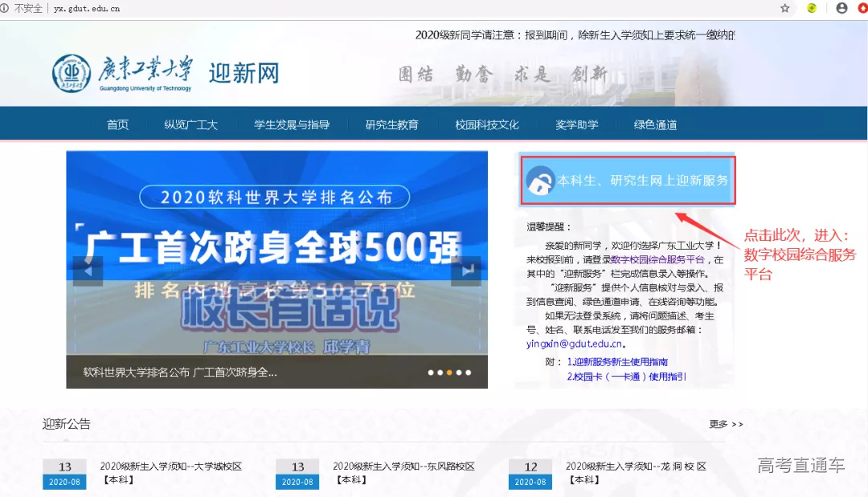Click the right carousel navigation arrow
This screenshot has height=497, width=868.
tap(466, 271)
